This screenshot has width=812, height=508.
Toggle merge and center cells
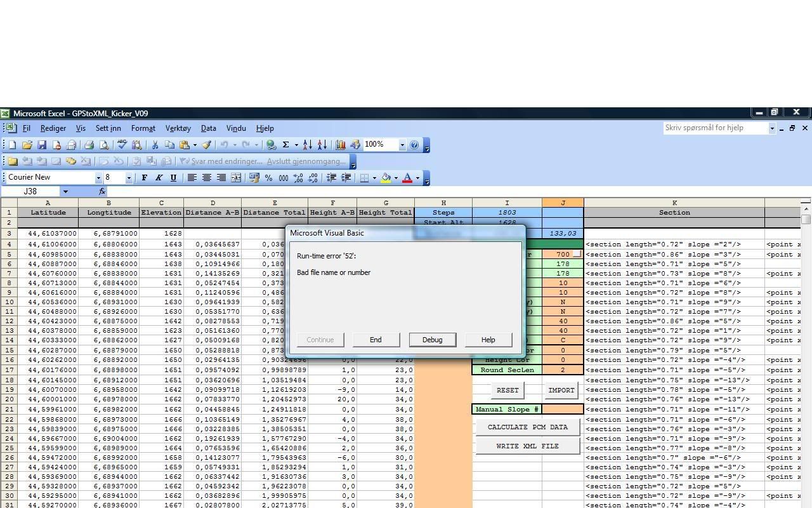pos(235,178)
